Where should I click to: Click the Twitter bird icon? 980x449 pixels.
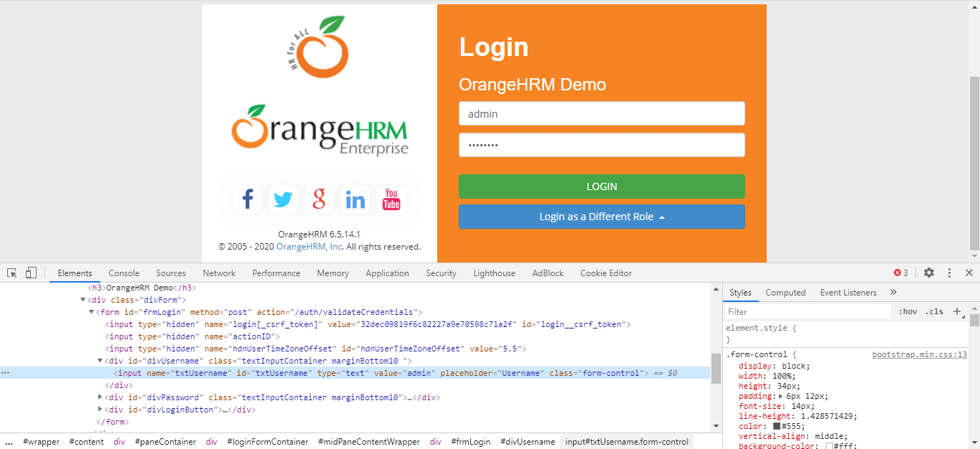[x=283, y=199]
